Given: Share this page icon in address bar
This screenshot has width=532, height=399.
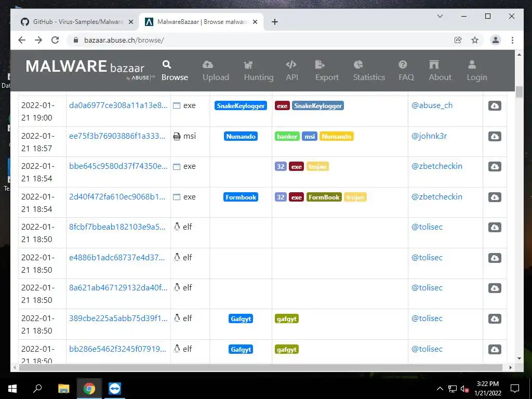Looking at the screenshot, I should tap(458, 40).
